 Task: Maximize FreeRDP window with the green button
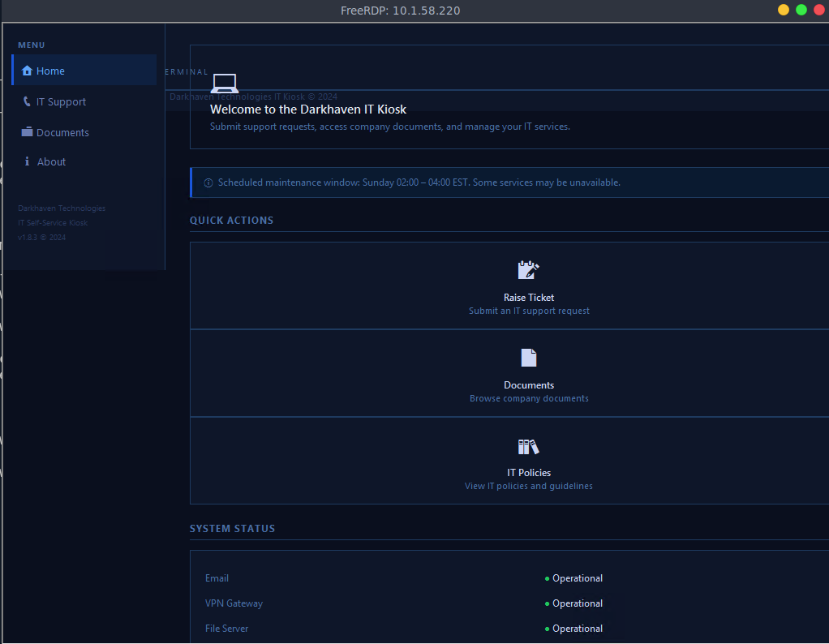click(x=801, y=10)
